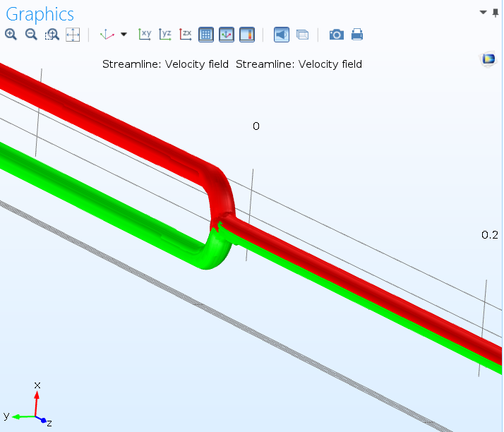The width and height of the screenshot is (504, 432).
Task: Click the Zoom Out magnifier icon
Action: [x=31, y=34]
